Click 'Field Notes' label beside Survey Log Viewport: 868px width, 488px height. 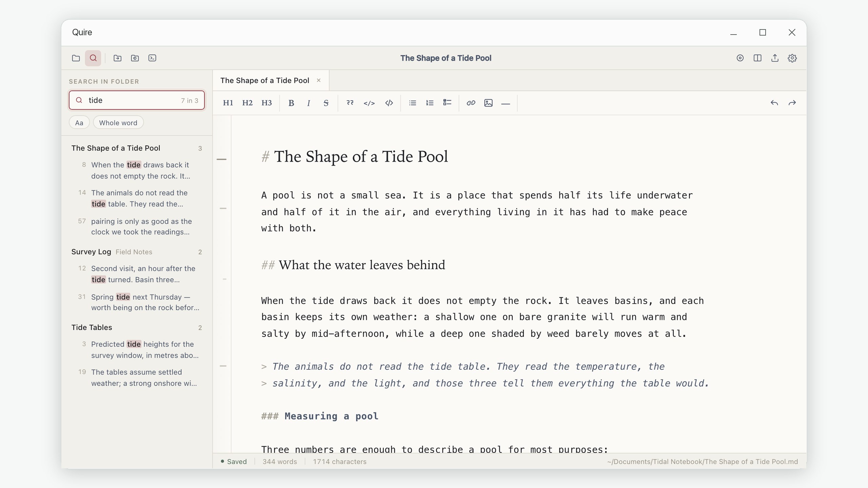coord(134,252)
